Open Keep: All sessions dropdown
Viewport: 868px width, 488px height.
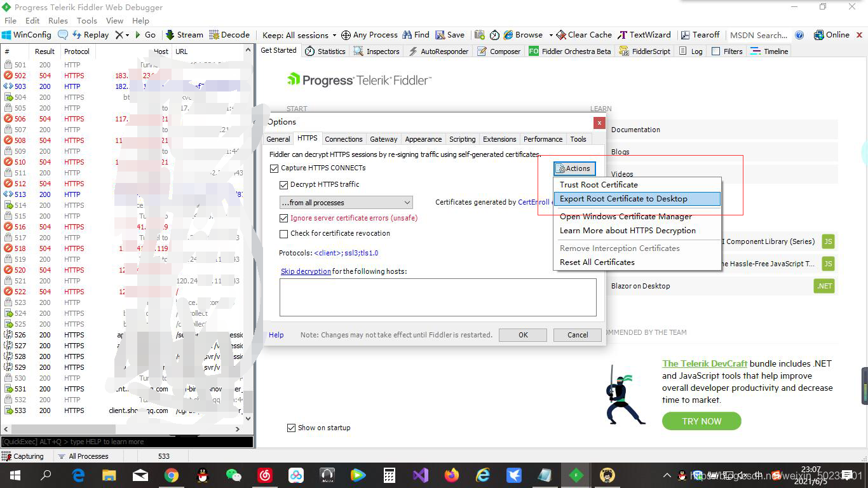pos(299,35)
